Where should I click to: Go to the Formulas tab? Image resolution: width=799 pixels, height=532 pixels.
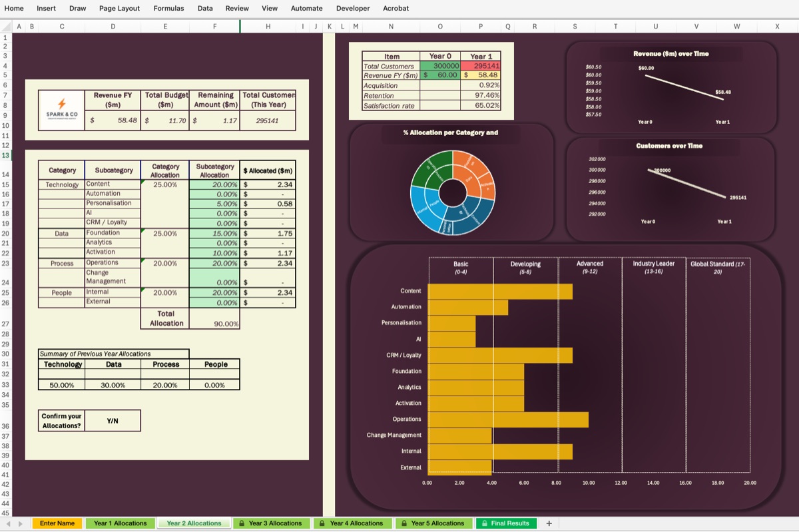pyautogui.click(x=169, y=8)
